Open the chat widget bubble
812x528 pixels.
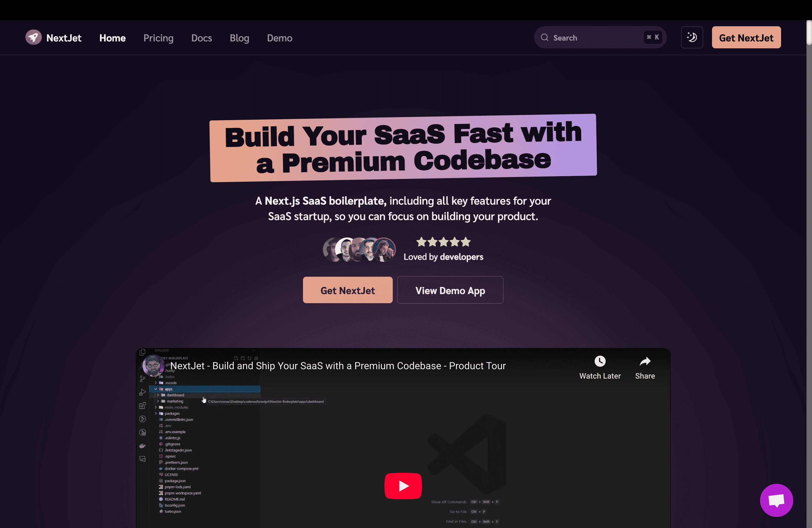click(777, 500)
